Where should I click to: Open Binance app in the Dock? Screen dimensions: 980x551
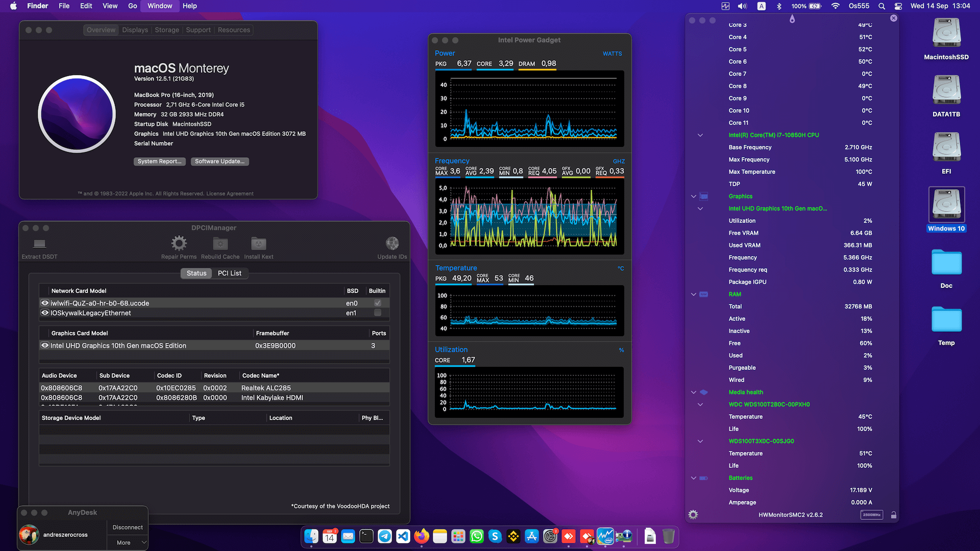513,536
